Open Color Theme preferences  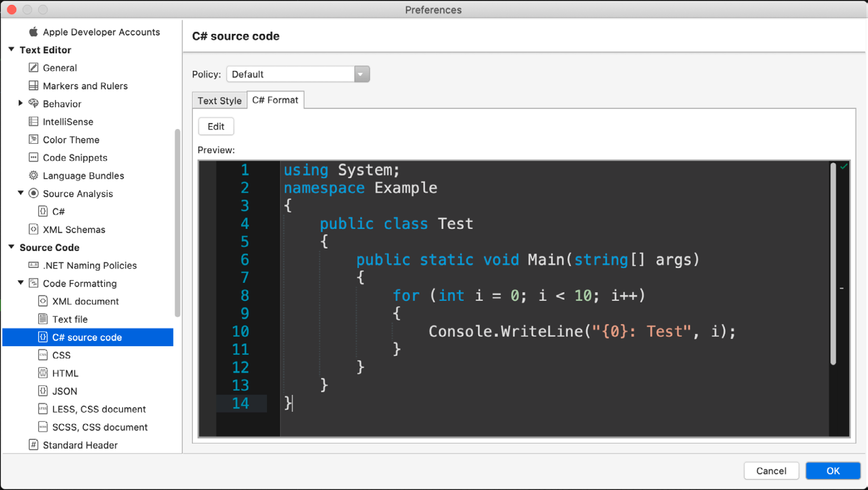point(71,140)
